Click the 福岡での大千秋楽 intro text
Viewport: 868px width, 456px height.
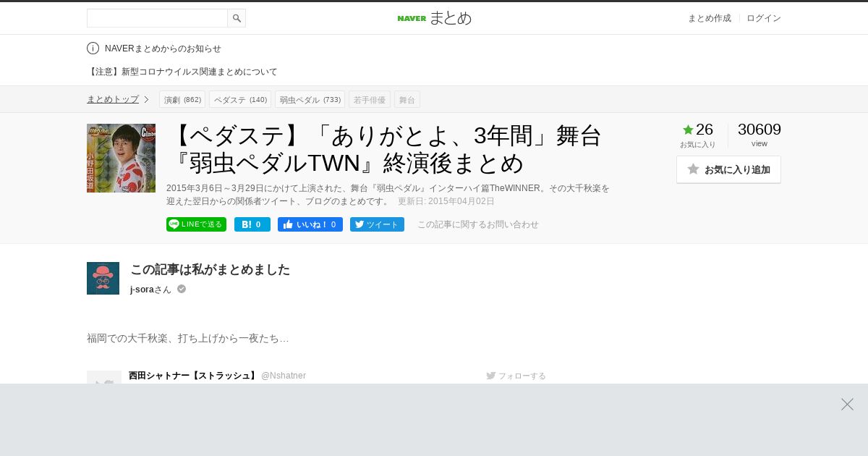[188, 338]
